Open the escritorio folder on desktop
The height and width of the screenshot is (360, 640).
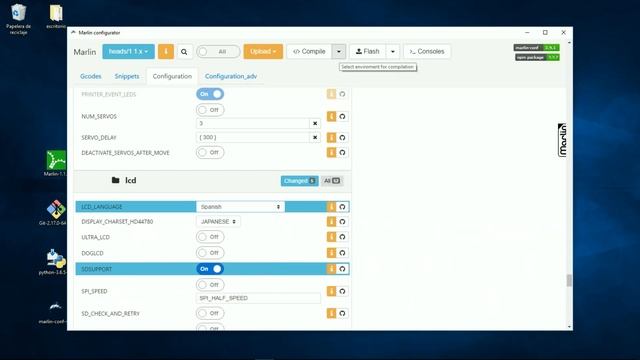(56, 16)
